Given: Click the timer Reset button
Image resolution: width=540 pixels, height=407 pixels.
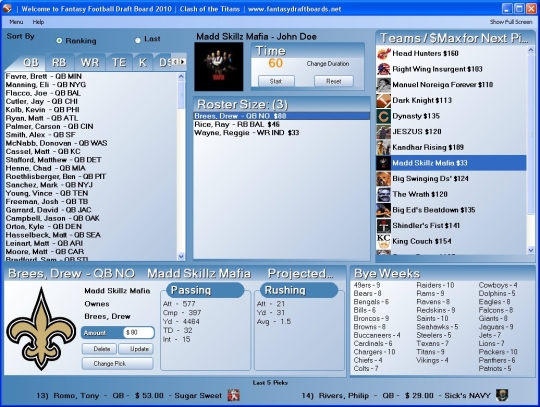Looking at the screenshot, I should pyautogui.click(x=334, y=81).
